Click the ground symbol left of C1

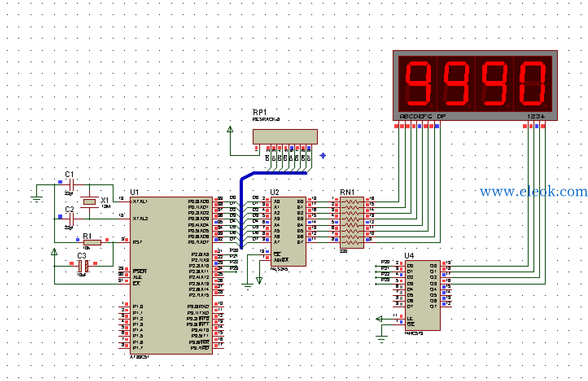tap(37, 199)
